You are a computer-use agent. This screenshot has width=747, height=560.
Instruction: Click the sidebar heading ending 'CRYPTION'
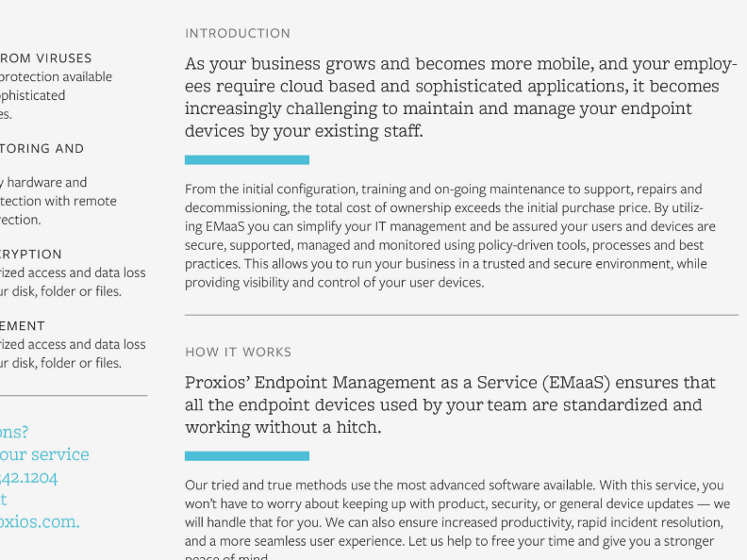pos(31,255)
